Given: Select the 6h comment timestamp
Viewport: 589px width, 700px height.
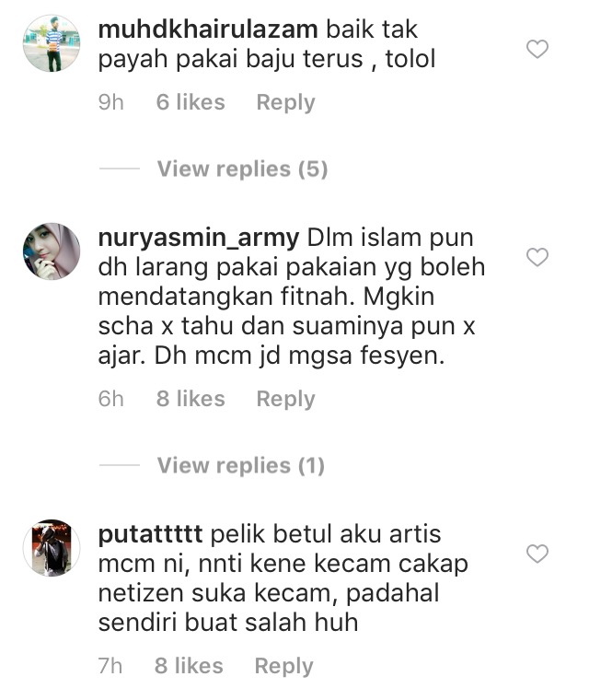Looking at the screenshot, I should point(110,399).
